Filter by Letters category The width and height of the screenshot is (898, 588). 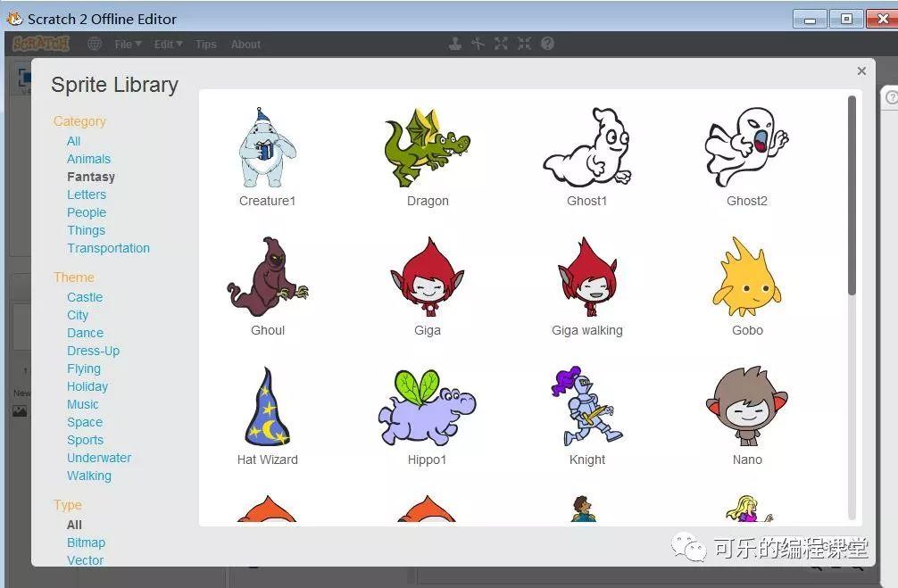click(87, 195)
